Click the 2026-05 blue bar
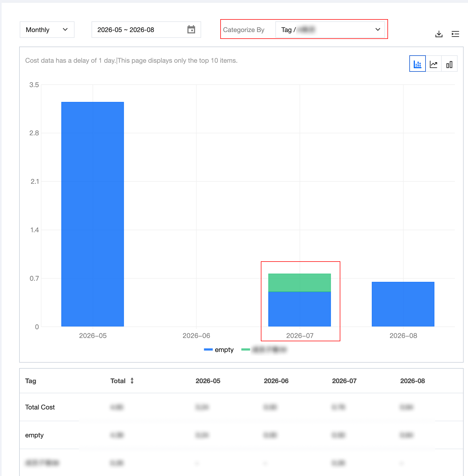Viewport: 468px width, 476px height. [x=93, y=214]
